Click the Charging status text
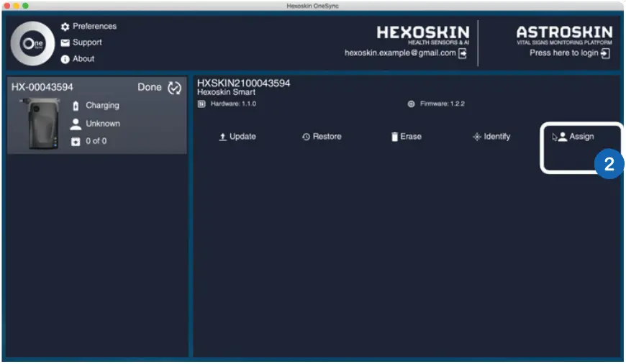Screen dimensions: 626x364 (102, 105)
